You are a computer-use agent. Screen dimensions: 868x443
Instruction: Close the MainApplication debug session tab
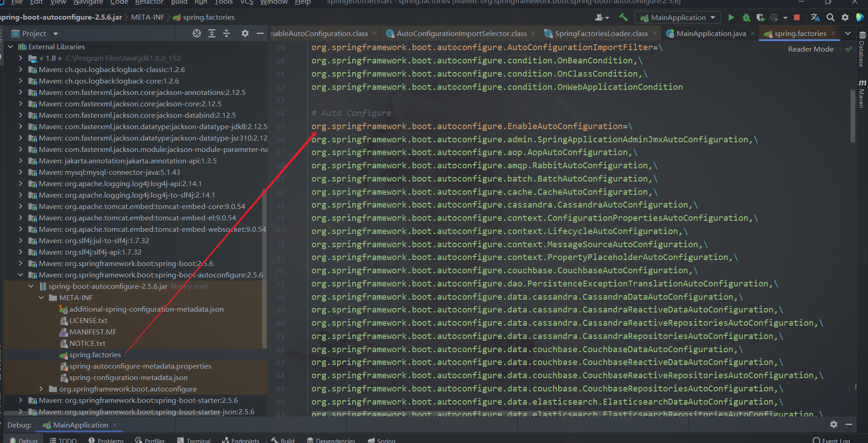(x=115, y=425)
